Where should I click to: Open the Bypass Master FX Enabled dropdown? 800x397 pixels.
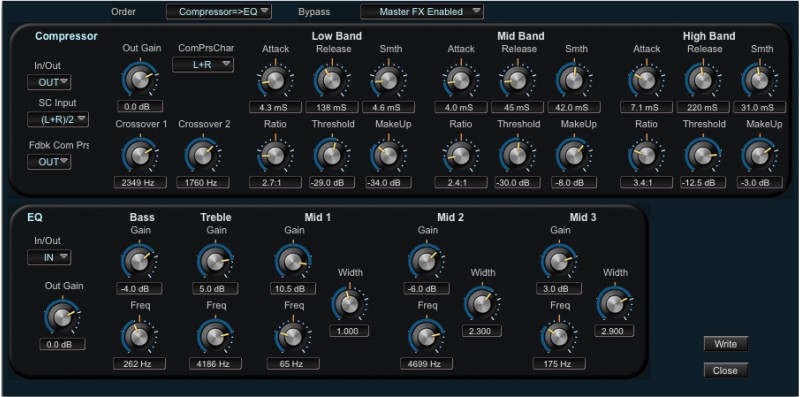pos(422,12)
